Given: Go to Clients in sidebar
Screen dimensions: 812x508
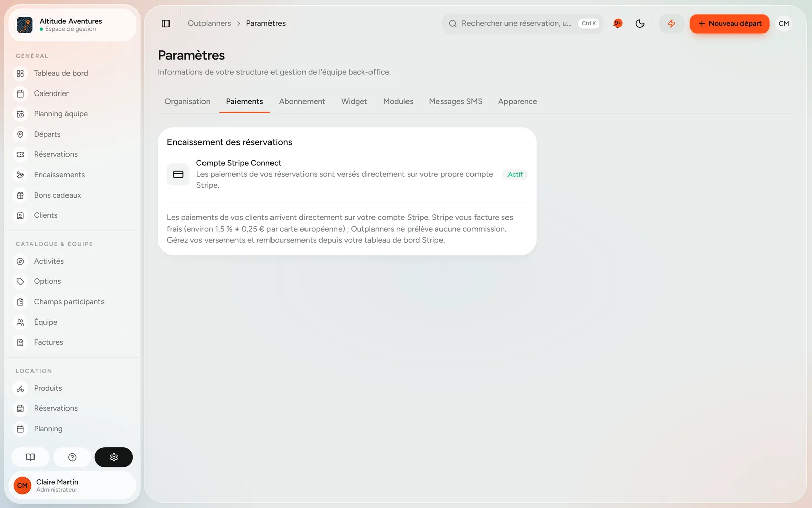Looking at the screenshot, I should click(73, 215).
